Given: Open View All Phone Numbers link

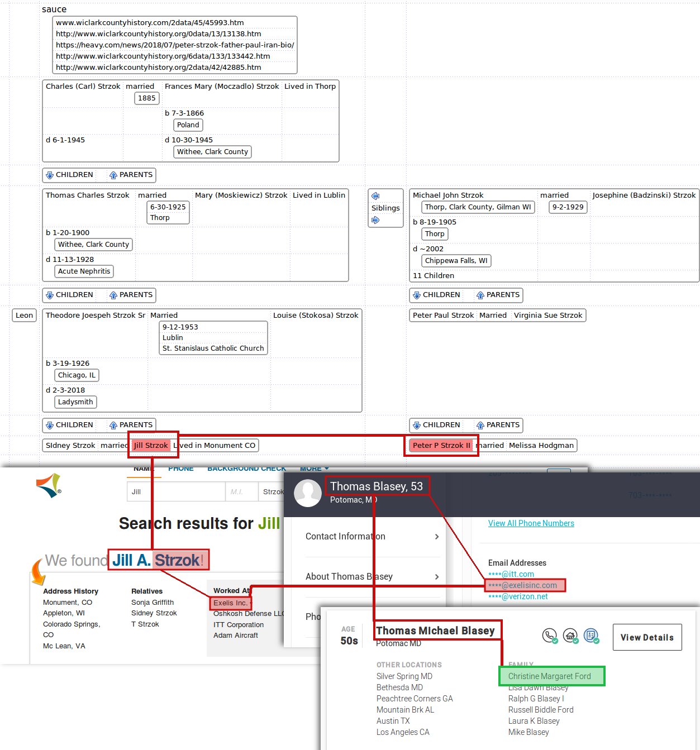Looking at the screenshot, I should 531,523.
